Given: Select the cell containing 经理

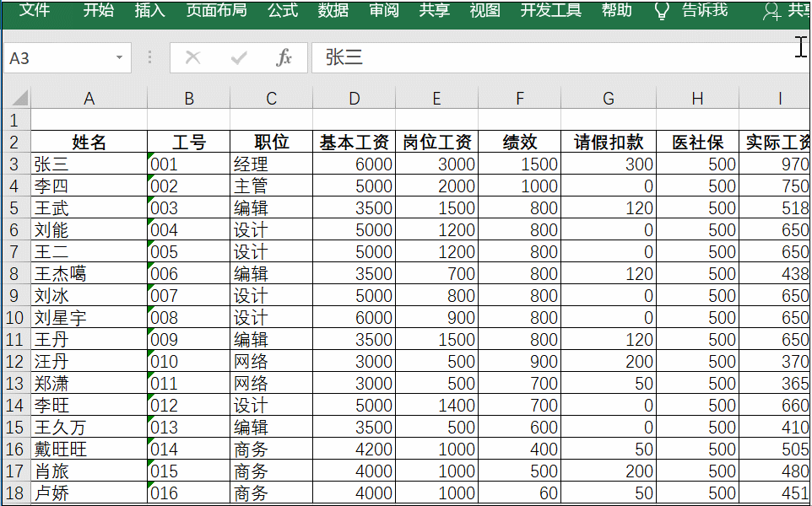Looking at the screenshot, I should coord(270,163).
